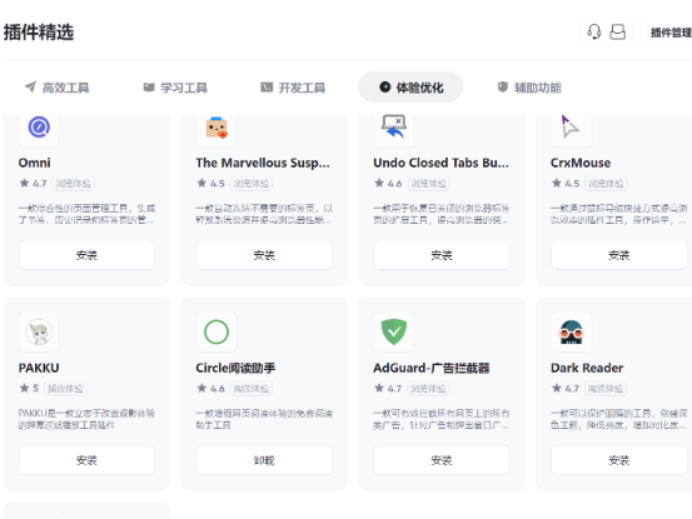Click the shield icon of 辅助功能

coord(502,87)
